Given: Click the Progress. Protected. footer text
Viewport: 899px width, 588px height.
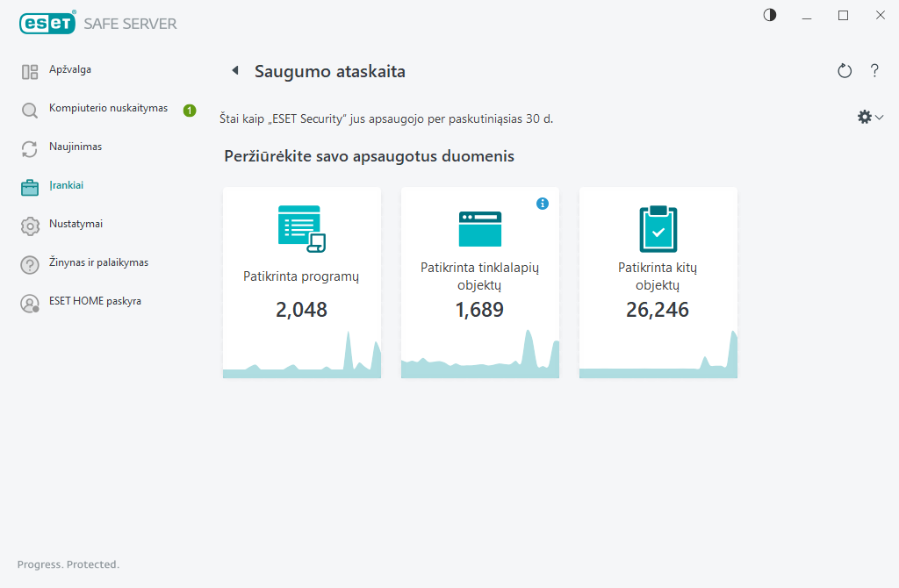Looking at the screenshot, I should pos(68,564).
